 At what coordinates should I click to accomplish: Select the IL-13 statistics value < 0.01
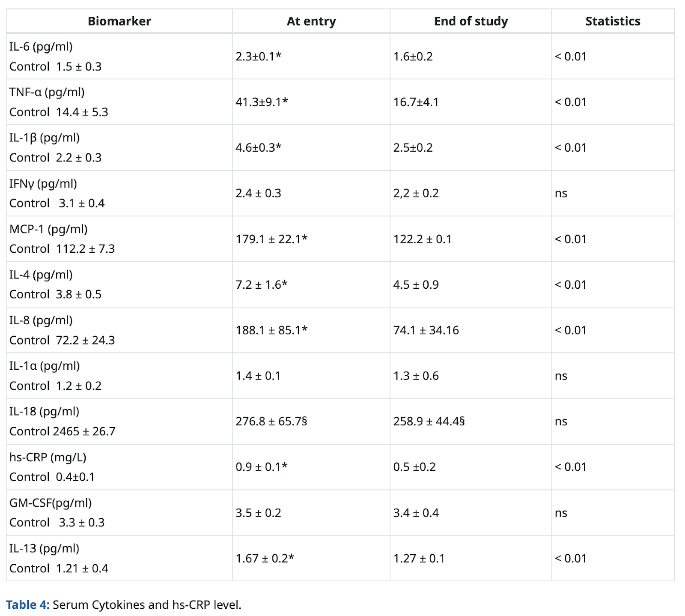[571, 559]
